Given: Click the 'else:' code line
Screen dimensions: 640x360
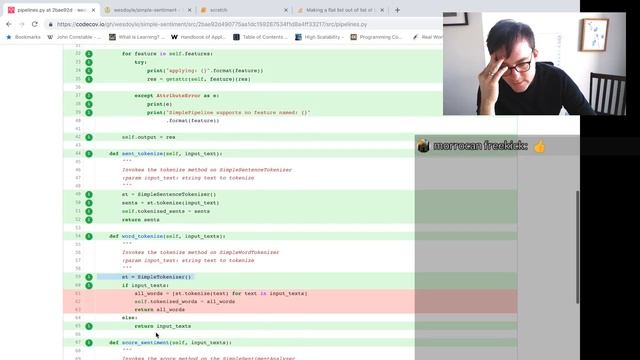Looking at the screenshot, I should 129,318.
